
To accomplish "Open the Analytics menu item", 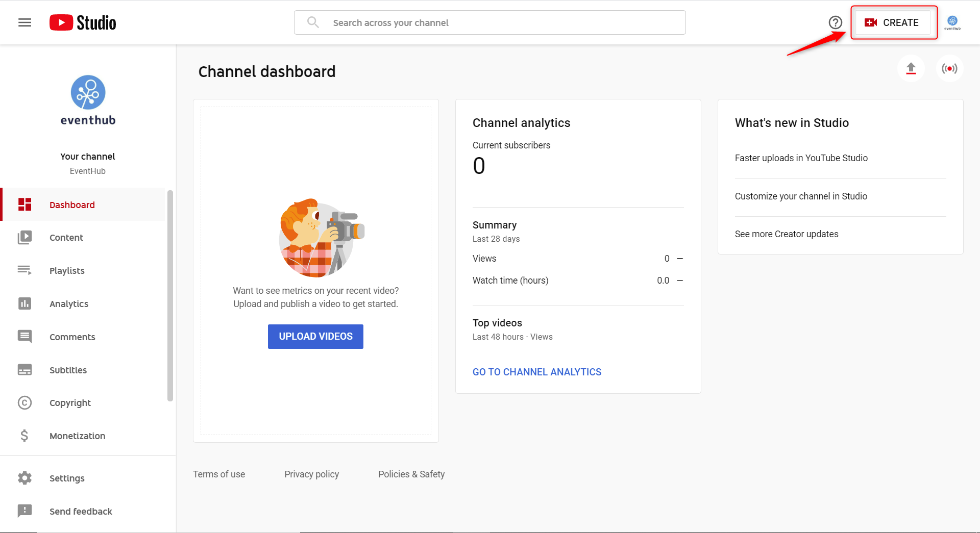I will (x=69, y=303).
